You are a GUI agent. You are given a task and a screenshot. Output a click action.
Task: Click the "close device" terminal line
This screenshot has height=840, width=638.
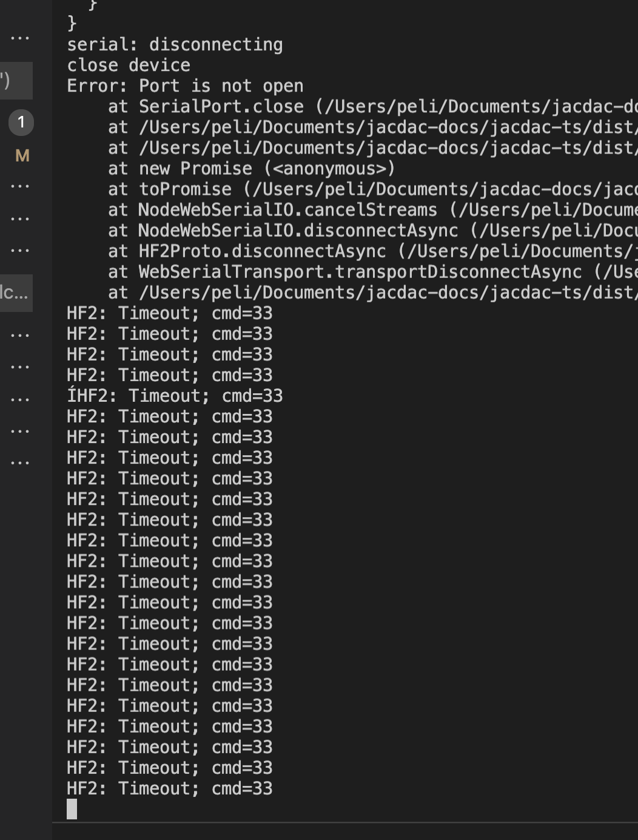(x=129, y=65)
